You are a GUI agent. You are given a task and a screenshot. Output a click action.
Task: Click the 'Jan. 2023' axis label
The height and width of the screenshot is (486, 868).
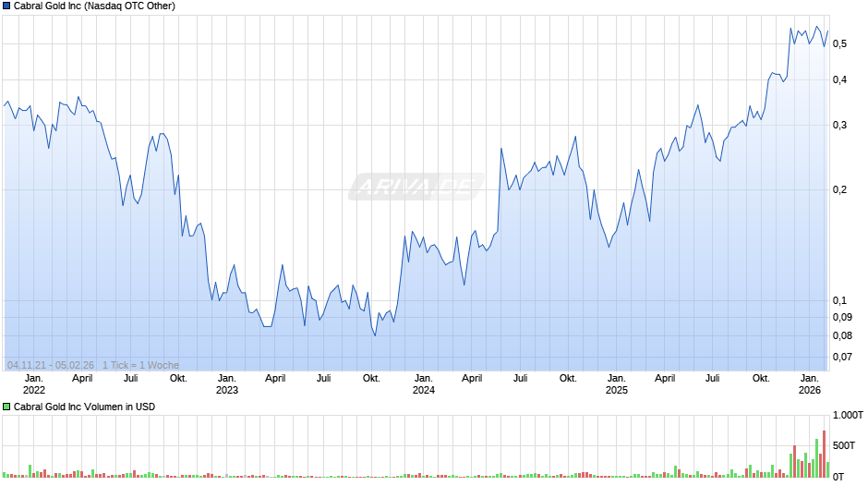(x=227, y=384)
